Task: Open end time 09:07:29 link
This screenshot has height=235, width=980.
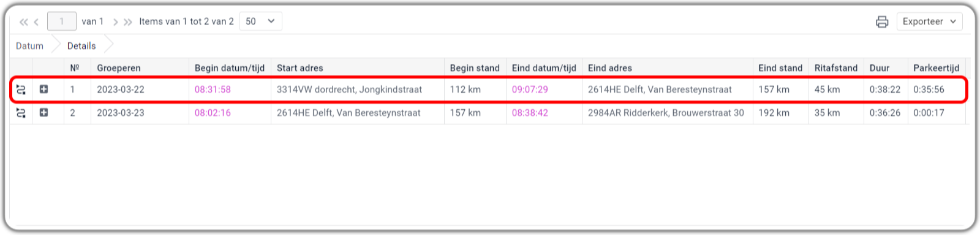Action: pyautogui.click(x=530, y=90)
